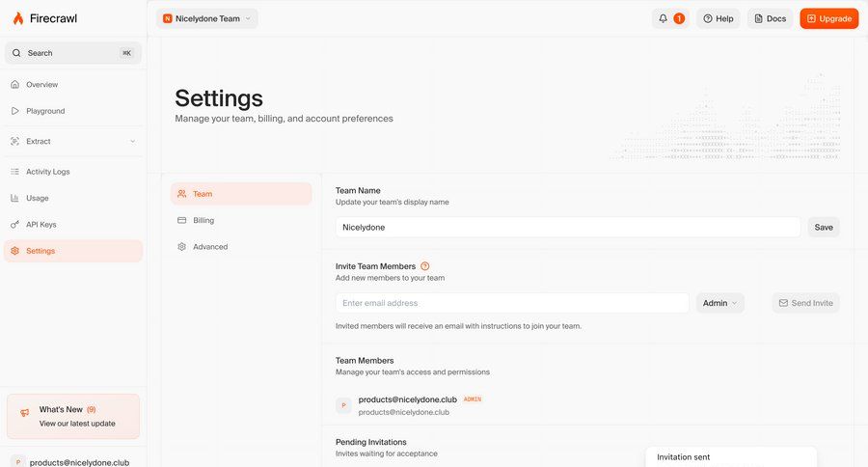
Task: Click the Firecrawl flame logo
Action: pyautogui.click(x=18, y=18)
